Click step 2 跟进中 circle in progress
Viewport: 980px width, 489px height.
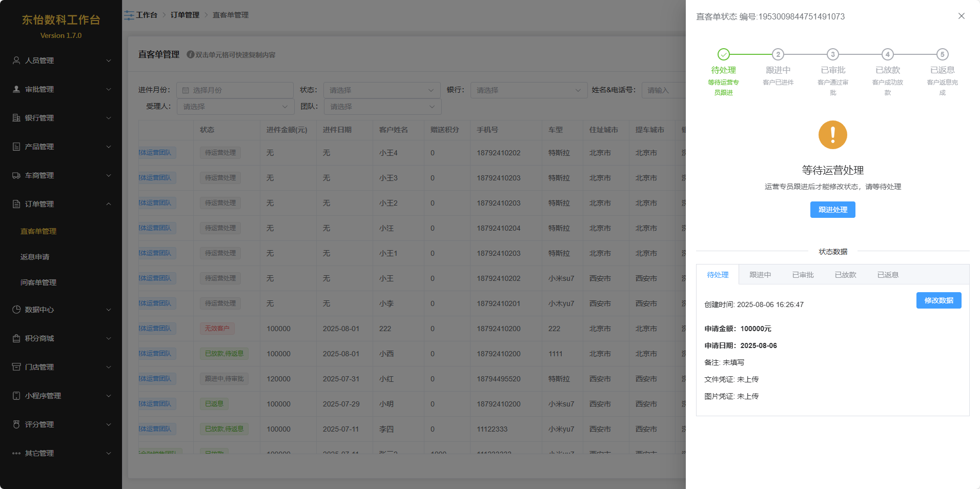(x=778, y=54)
